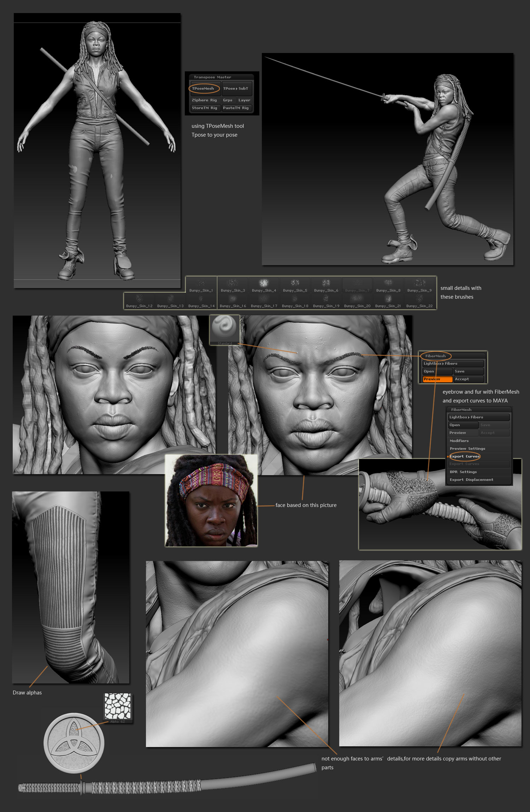Collapse the circled Export Curves section
Image resolution: width=530 pixels, height=812 pixels.
click(479, 456)
